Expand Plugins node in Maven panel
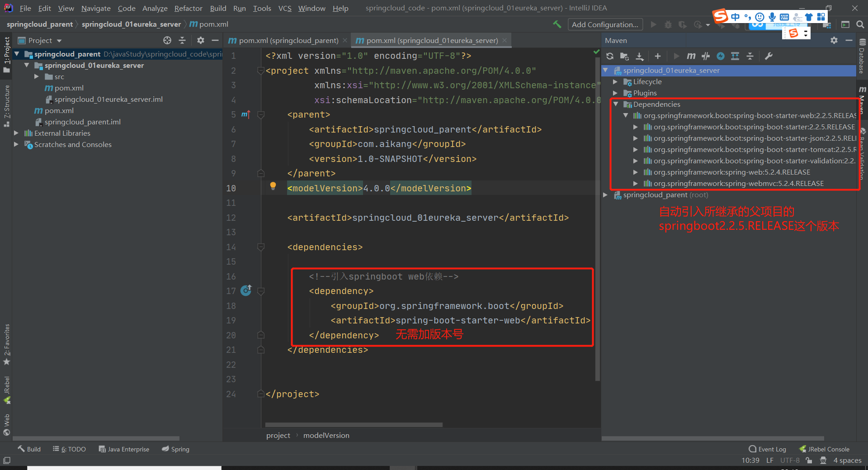This screenshot has height=470, width=868. click(x=615, y=93)
